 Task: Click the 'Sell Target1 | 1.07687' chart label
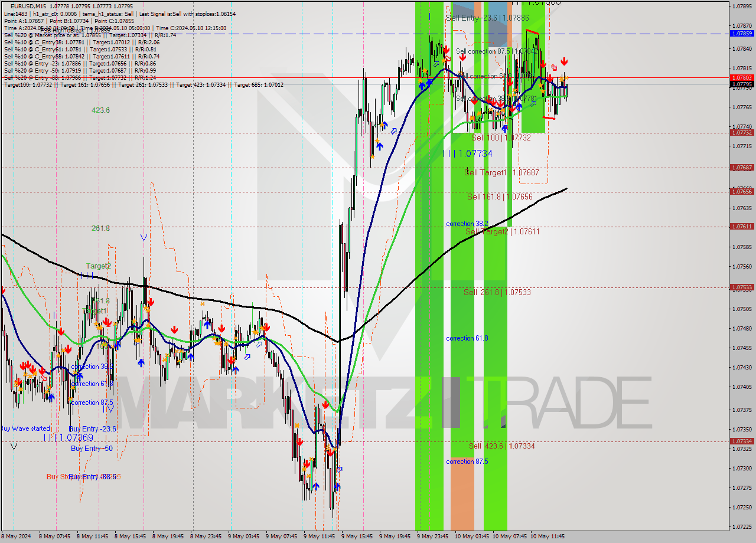[501, 172]
